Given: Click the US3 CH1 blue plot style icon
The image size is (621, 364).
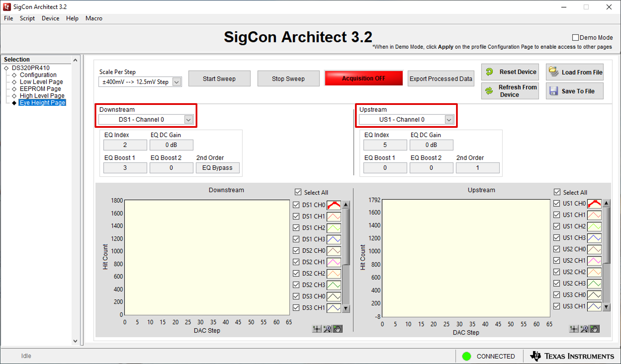Looking at the screenshot, I should 595,307.
